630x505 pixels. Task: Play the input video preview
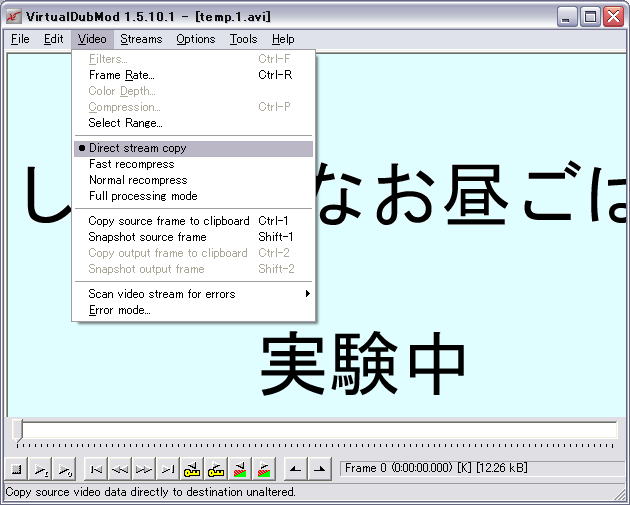[x=40, y=469]
